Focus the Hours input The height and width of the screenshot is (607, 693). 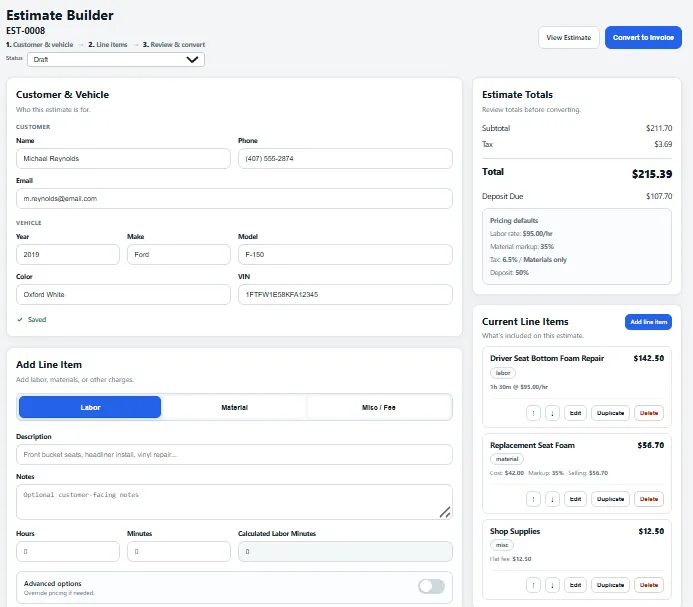coord(68,552)
